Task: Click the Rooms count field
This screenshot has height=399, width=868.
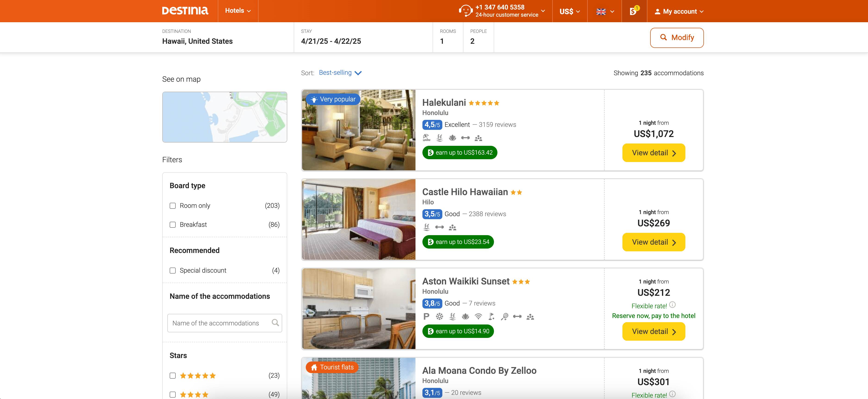Action: (x=447, y=37)
